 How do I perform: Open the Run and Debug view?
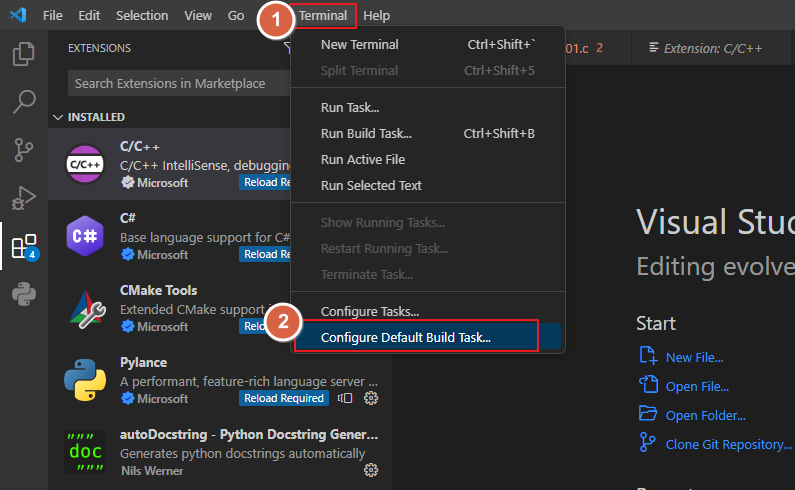23,198
